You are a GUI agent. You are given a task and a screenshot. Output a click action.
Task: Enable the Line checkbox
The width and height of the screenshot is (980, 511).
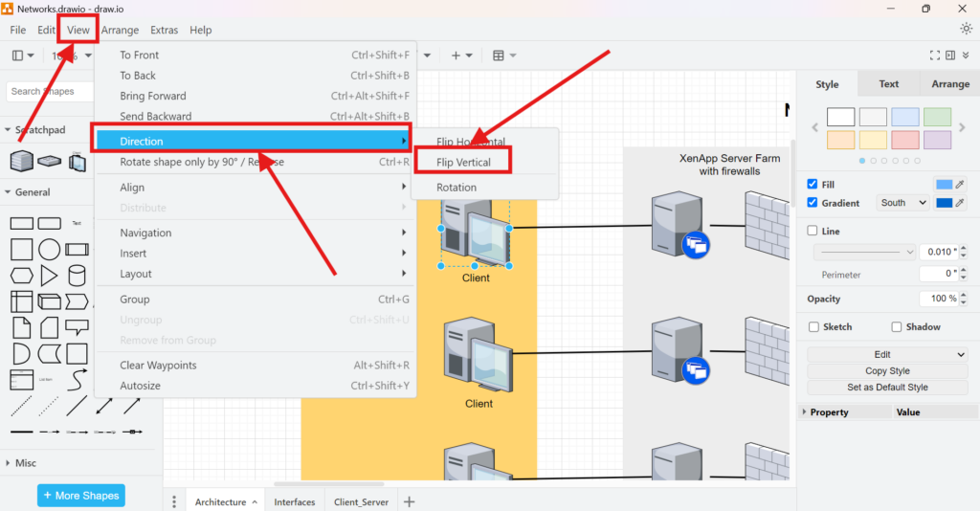(x=812, y=231)
